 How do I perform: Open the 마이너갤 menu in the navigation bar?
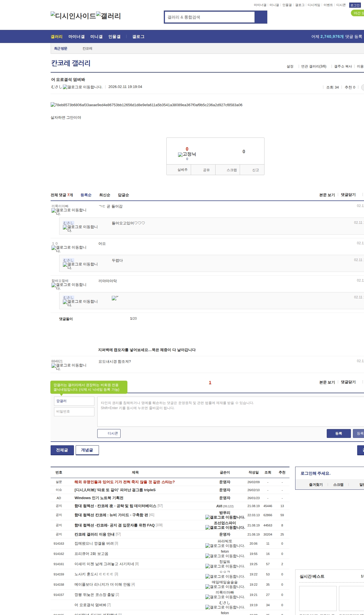[76, 37]
